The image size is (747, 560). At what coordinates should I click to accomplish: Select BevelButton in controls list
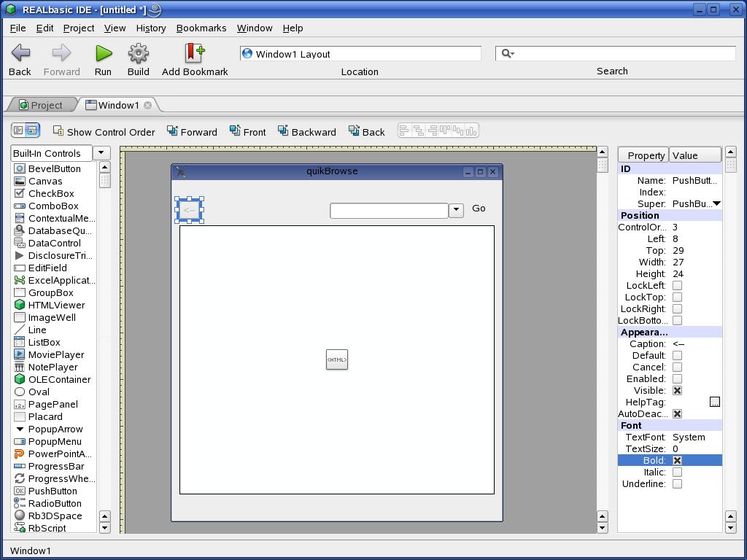pos(53,168)
